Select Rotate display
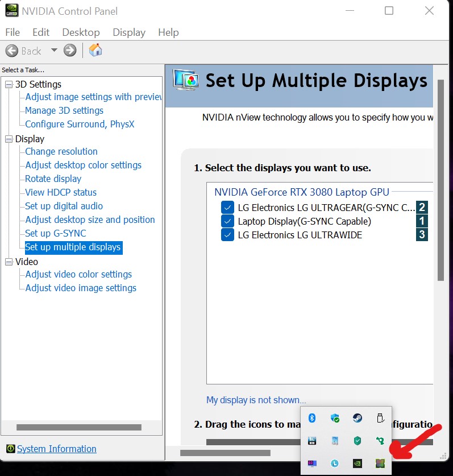453x476 pixels. 53,179
